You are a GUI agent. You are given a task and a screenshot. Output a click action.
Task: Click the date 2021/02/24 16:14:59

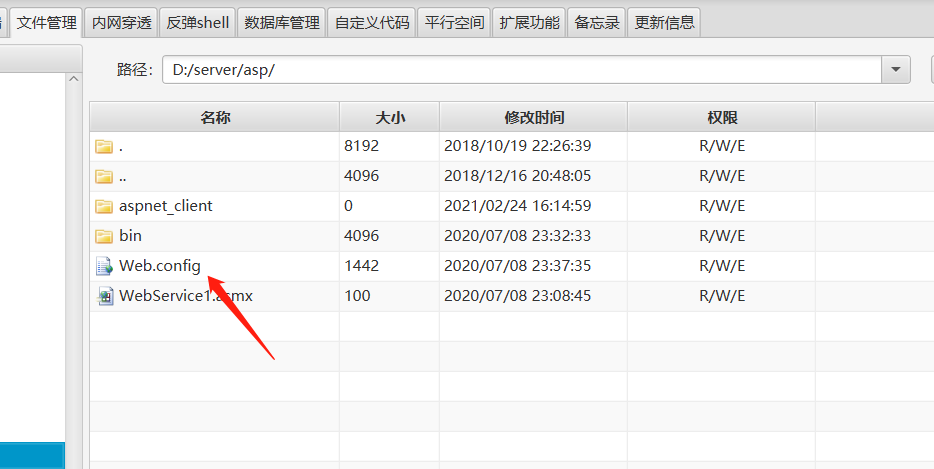[518, 206]
